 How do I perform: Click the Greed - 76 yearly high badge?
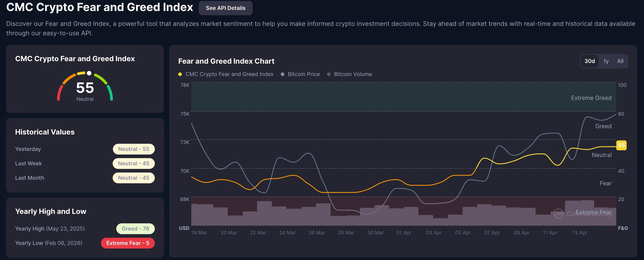135,229
